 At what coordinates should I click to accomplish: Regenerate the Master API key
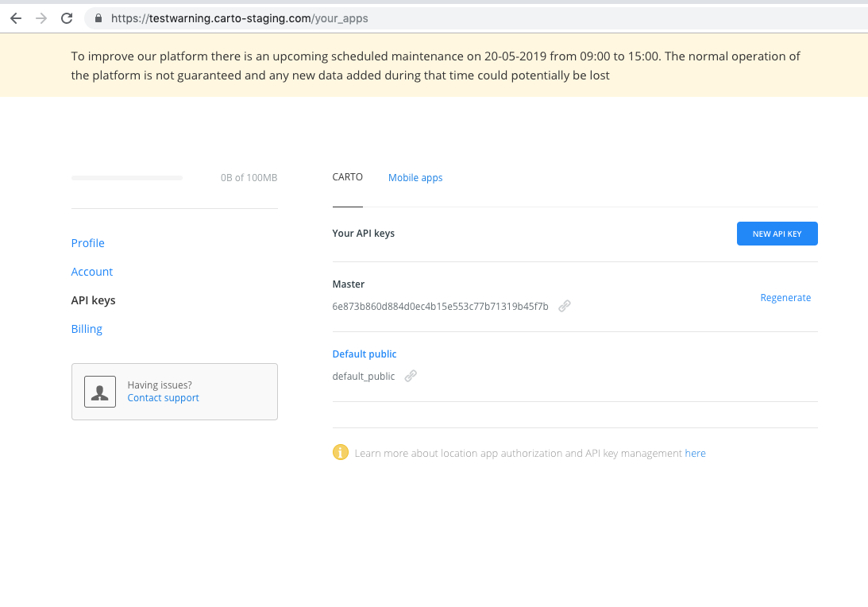[785, 298]
